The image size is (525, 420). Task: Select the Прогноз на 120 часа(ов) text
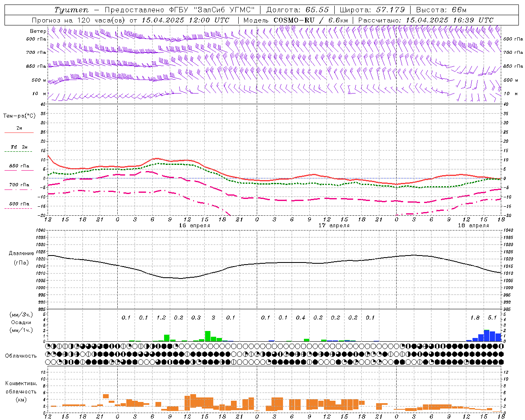pos(79,20)
